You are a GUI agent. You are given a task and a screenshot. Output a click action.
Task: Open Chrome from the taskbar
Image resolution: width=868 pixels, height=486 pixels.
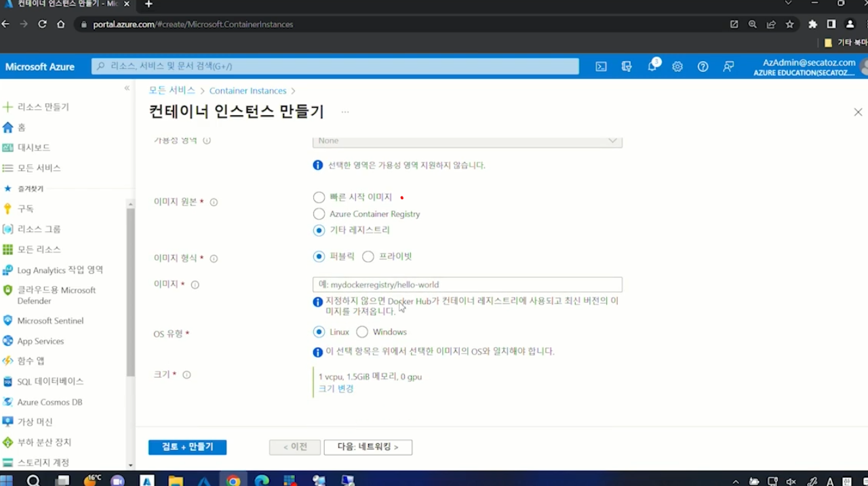[233, 481]
